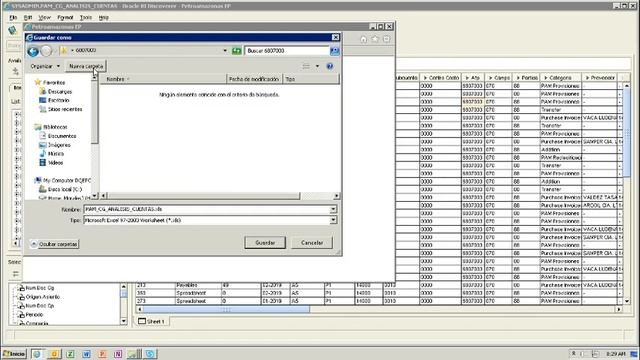The height and width of the screenshot is (360, 640).
Task: Open the help icon in the dialog toolbar
Action: click(330, 66)
